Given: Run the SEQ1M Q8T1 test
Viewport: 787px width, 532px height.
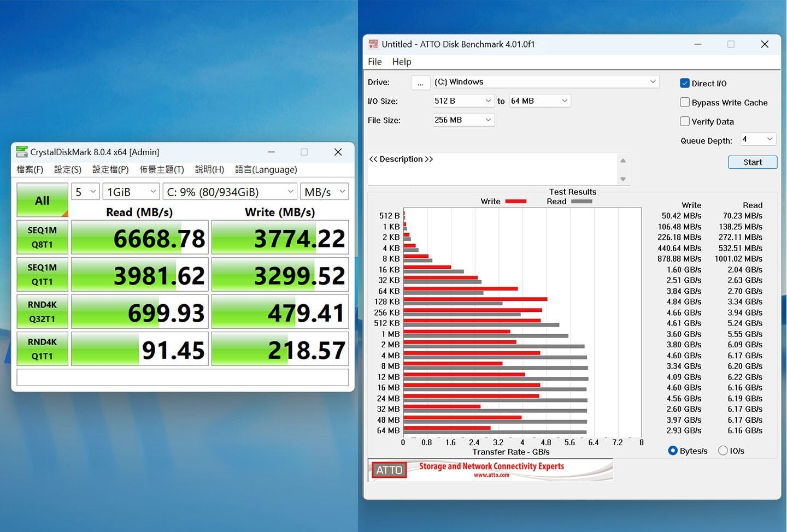Looking at the screenshot, I should 42,237.
